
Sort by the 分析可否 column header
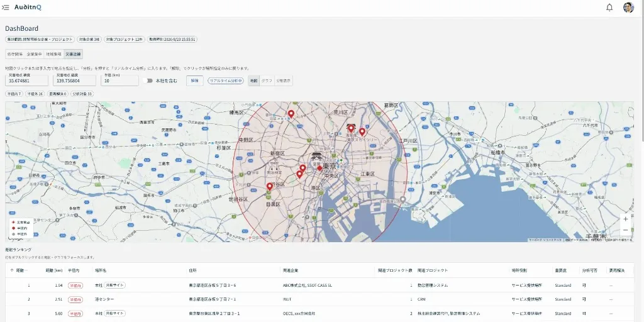589,270
